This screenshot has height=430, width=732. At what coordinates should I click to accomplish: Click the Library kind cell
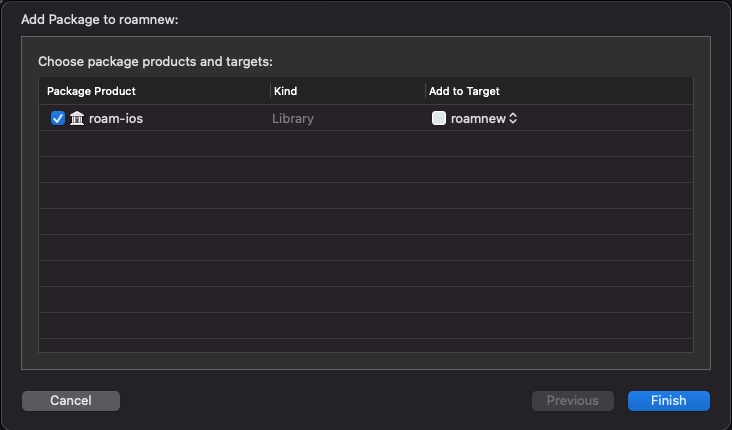(293, 119)
